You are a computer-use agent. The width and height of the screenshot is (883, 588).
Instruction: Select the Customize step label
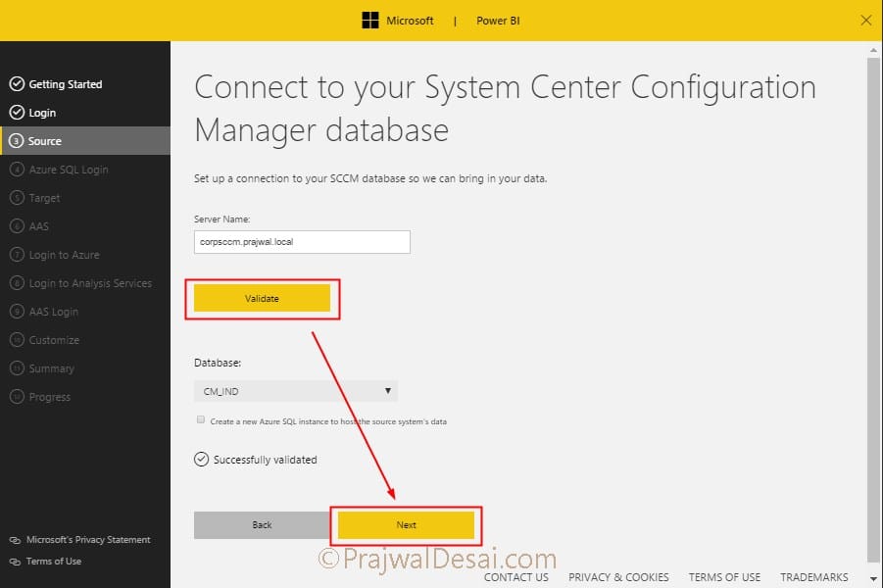54,340
